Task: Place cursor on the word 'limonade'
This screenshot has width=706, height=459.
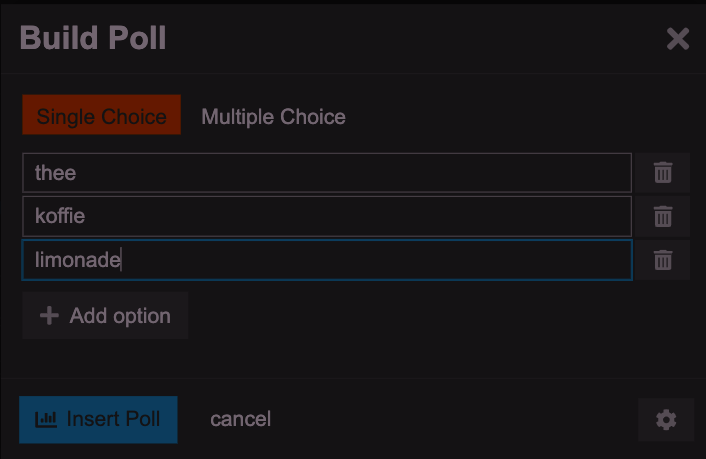Action: (x=77, y=260)
